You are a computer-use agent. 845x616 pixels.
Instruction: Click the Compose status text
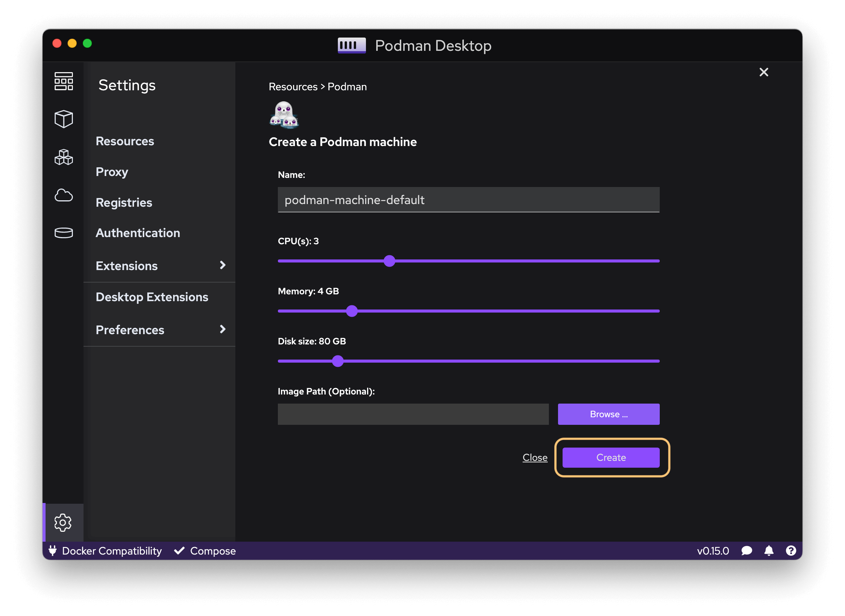(213, 551)
